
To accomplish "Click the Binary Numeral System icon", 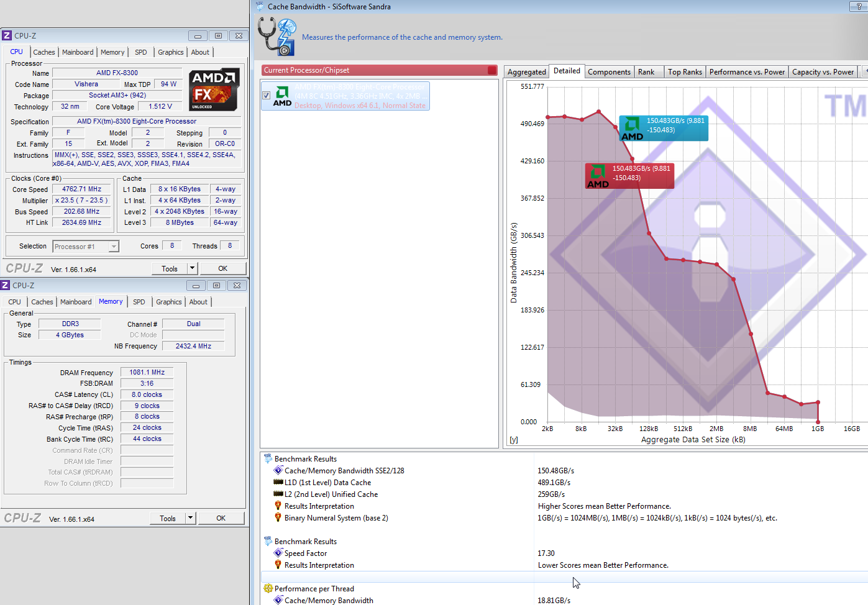I will 278,518.
